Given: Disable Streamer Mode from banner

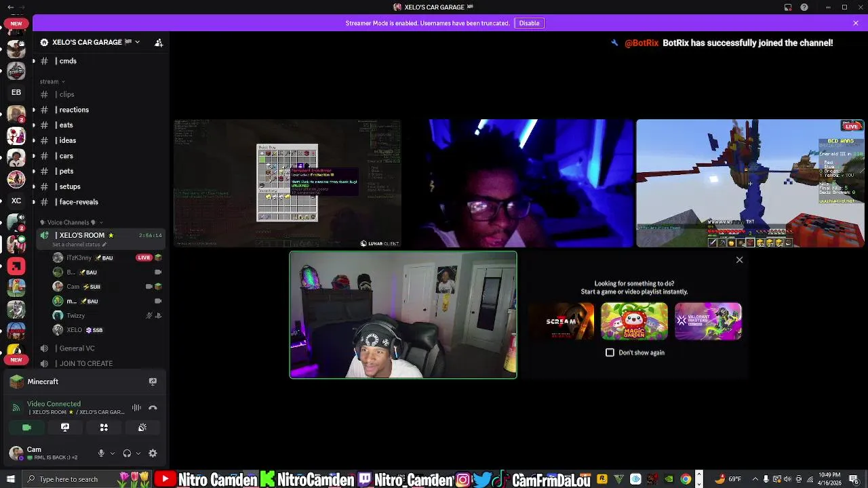Looking at the screenshot, I should coord(529,23).
